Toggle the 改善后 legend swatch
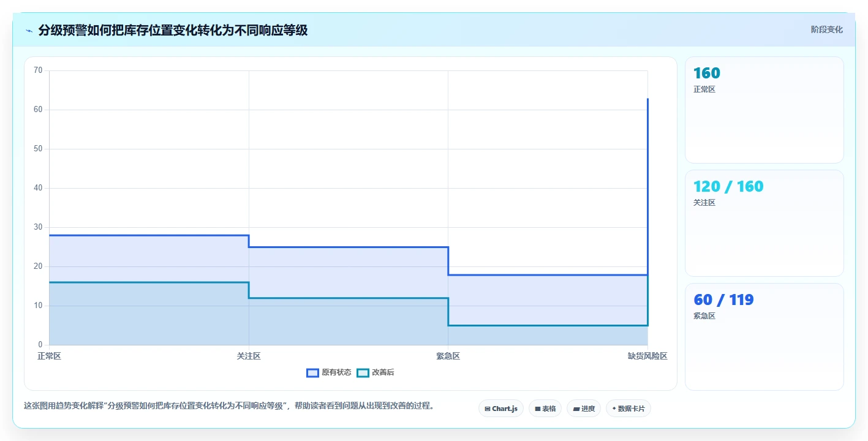Image resolution: width=868 pixels, height=441 pixels. coord(363,373)
